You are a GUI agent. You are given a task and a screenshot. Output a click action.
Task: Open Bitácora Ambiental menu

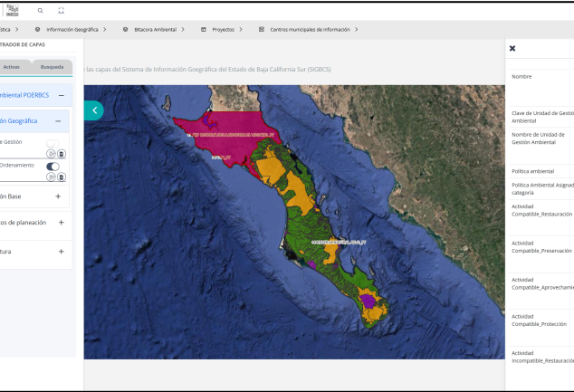point(155,30)
